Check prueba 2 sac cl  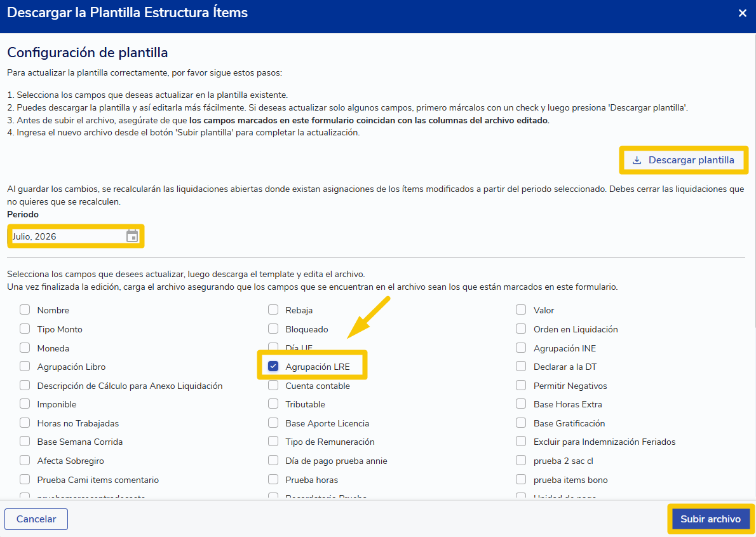(521, 460)
